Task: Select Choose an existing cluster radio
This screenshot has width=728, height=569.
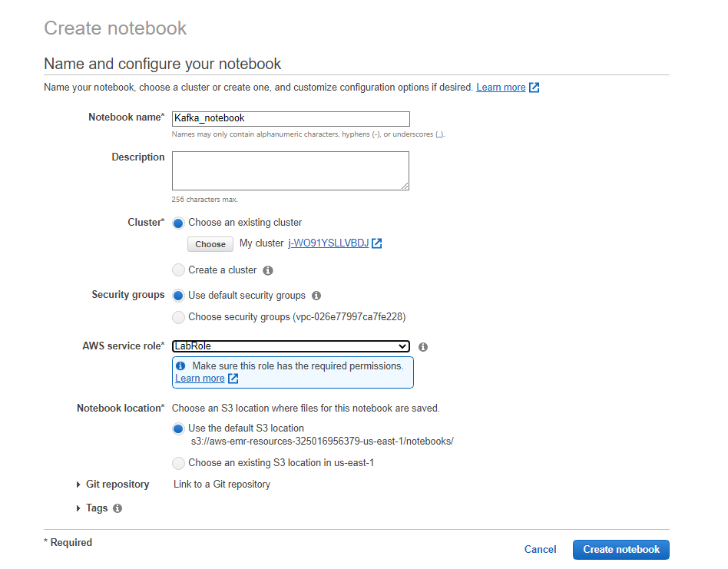Action: (178, 223)
